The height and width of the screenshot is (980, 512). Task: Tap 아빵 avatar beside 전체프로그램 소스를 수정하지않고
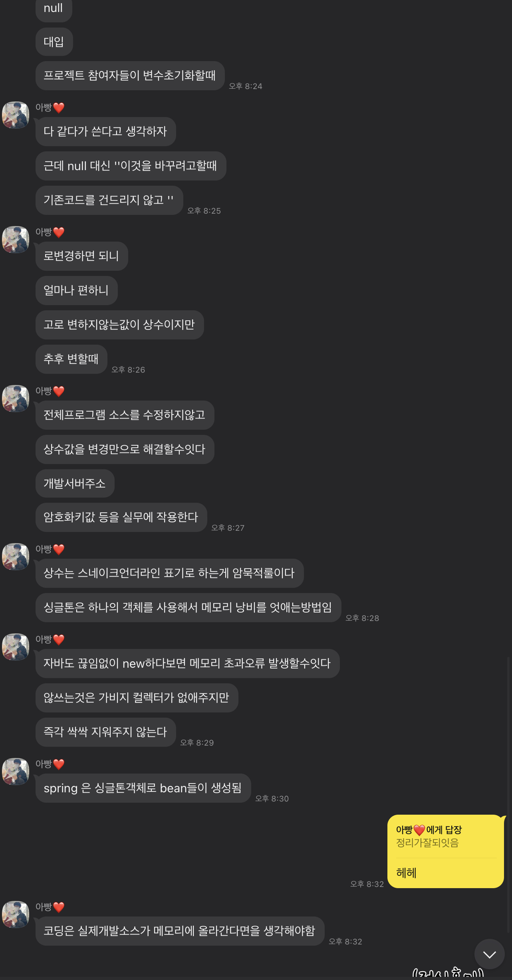[x=16, y=399]
